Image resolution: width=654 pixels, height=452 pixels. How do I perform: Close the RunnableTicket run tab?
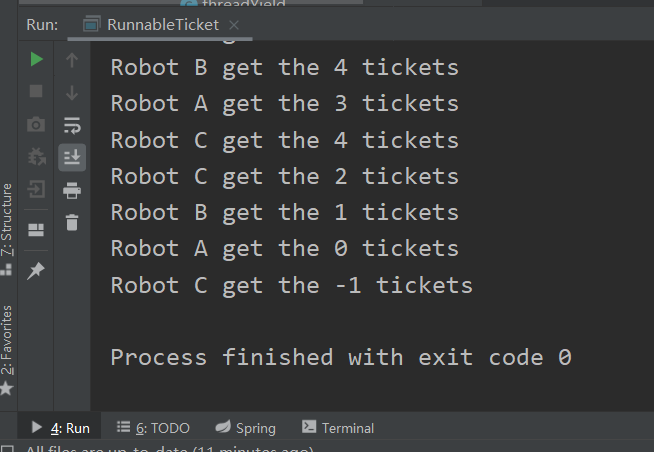(234, 25)
